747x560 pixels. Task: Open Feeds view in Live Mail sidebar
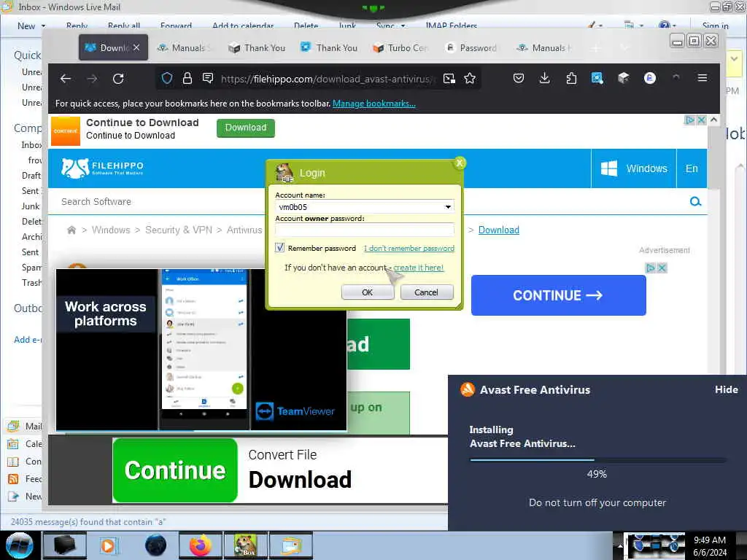[26, 478]
